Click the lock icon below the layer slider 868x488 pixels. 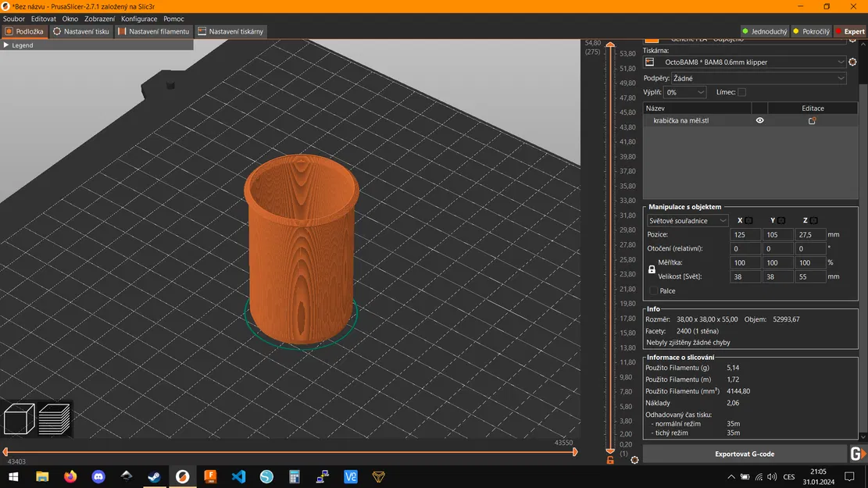click(x=610, y=461)
